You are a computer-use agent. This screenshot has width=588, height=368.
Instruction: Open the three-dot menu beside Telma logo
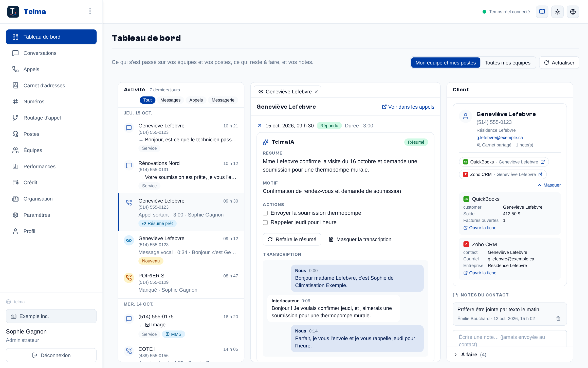90,11
